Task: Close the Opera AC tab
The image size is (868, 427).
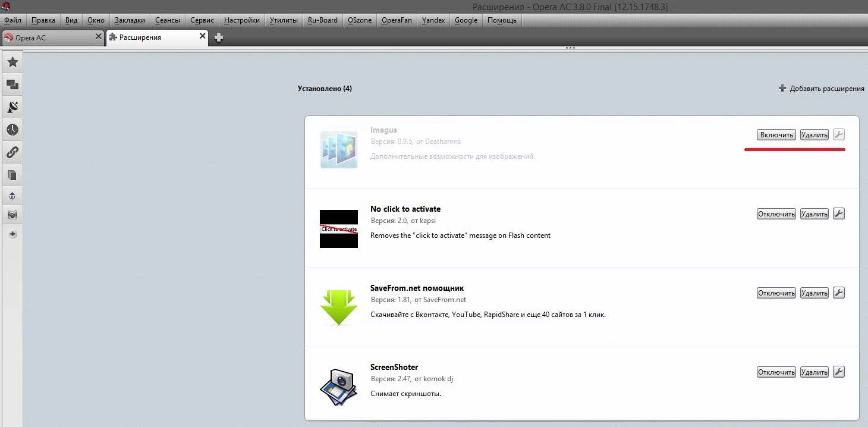Action: pos(99,36)
